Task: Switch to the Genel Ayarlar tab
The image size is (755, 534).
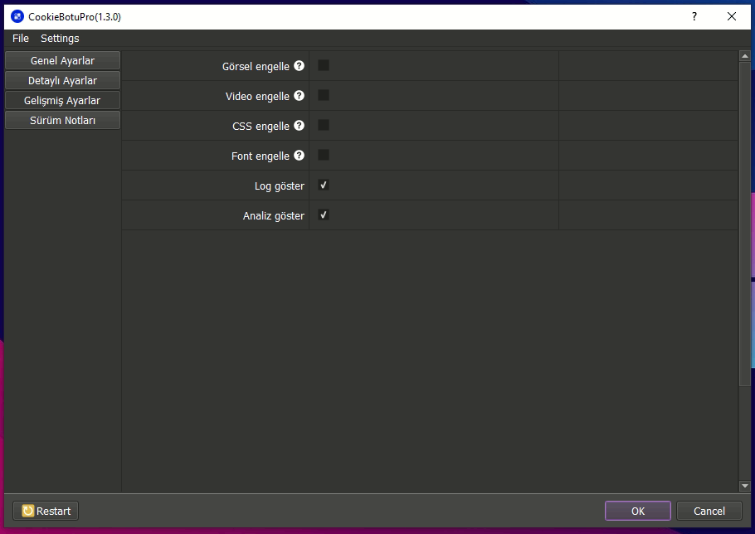Action: [62, 61]
